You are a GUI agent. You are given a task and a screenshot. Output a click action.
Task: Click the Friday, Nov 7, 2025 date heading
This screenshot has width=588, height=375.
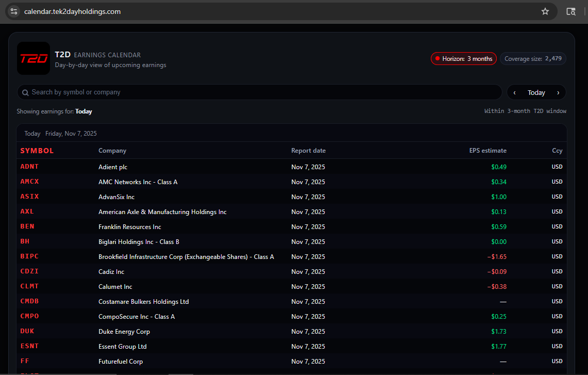click(71, 134)
